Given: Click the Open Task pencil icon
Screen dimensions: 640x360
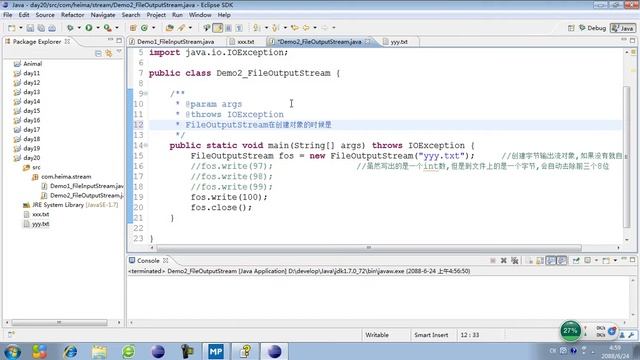Looking at the screenshot, I should coord(181,28).
